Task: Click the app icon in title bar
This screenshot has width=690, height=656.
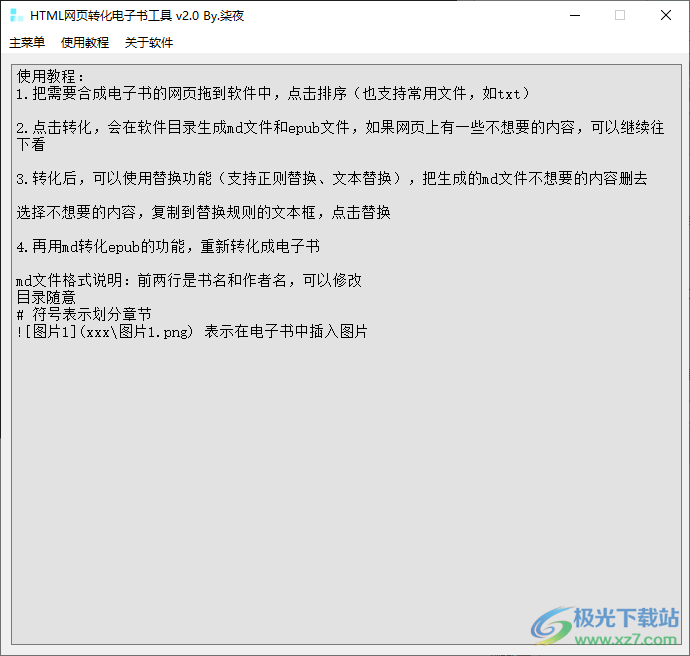Action: click(x=16, y=15)
